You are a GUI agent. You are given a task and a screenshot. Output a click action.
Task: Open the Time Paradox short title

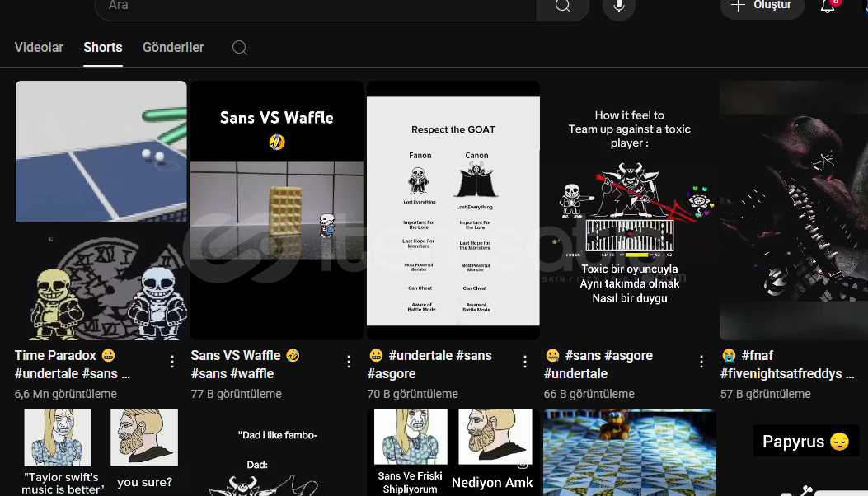[73, 364]
